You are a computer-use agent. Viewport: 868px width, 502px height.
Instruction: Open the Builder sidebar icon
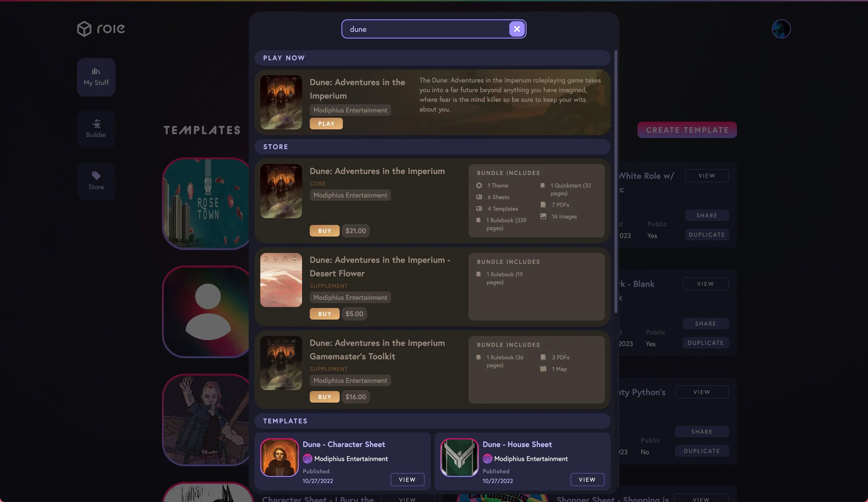96,124
